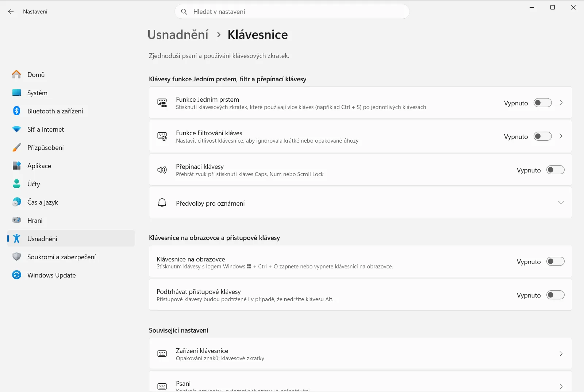The height and width of the screenshot is (392, 584).
Task: Open Funkce Filtrování kláves details chevron
Action: tap(561, 136)
